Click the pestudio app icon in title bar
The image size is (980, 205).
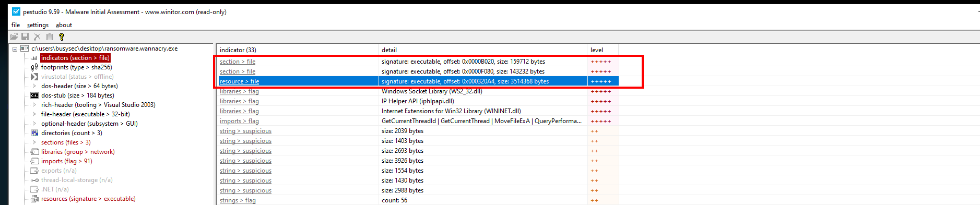point(16,11)
